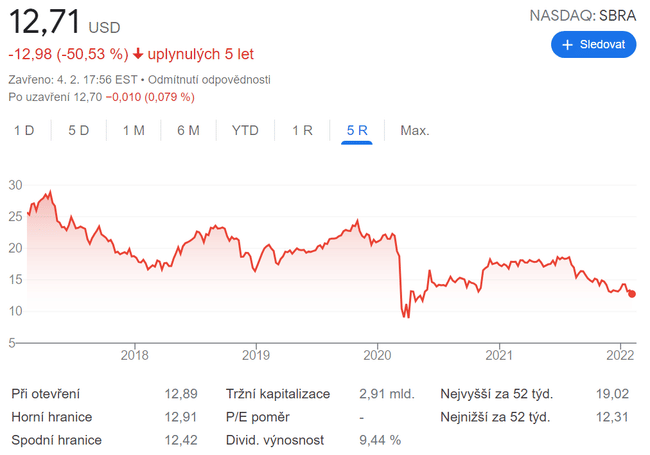This screenshot has height=455, width=650.
Task: Select the 5 D time range tab
Action: tap(79, 130)
